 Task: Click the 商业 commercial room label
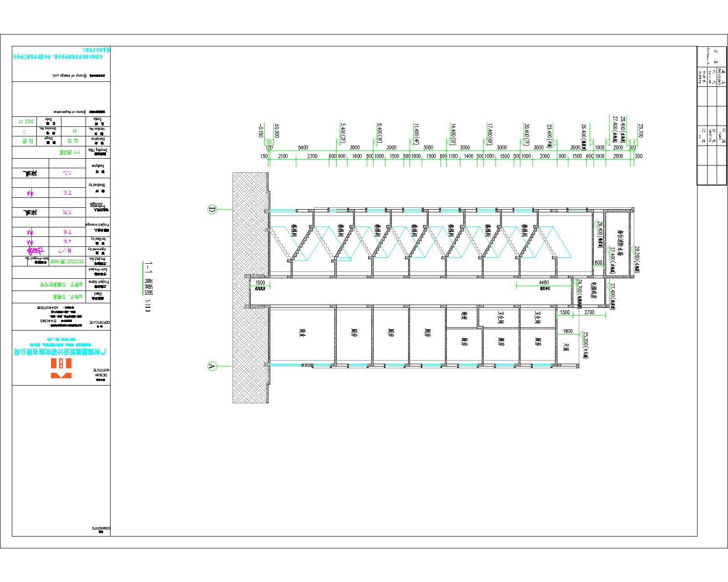[x=301, y=333]
